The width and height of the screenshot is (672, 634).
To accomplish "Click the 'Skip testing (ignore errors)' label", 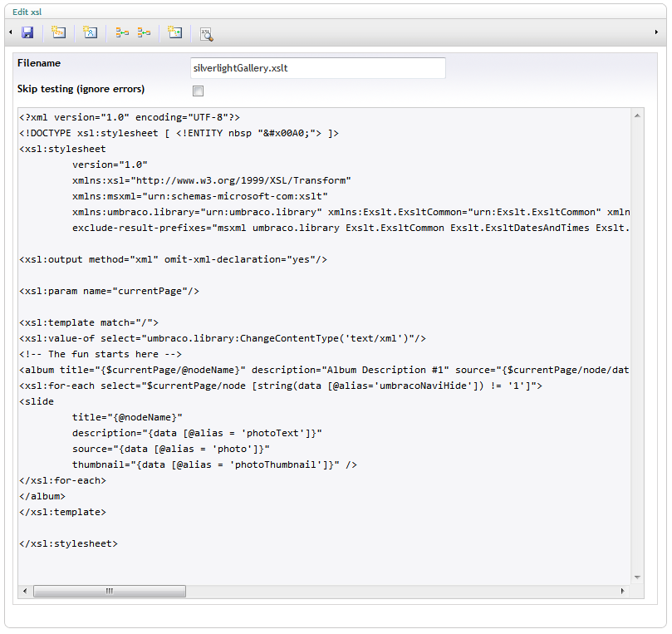I will pyautogui.click(x=81, y=89).
